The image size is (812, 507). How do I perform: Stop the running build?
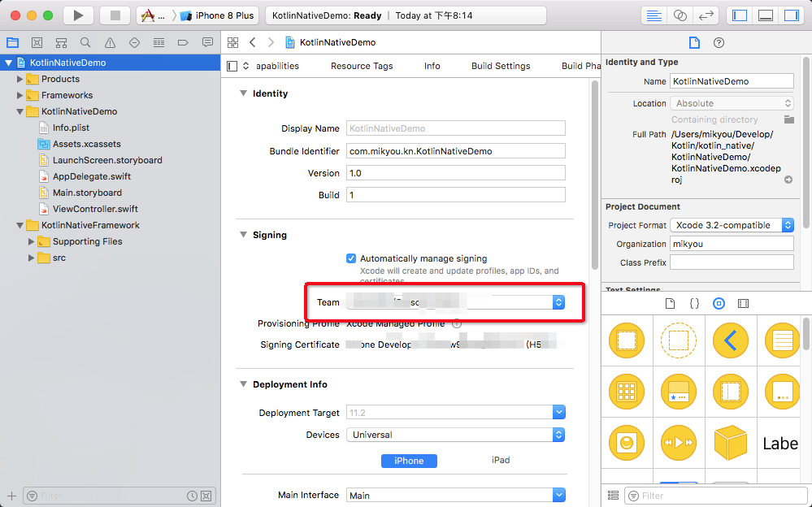pyautogui.click(x=115, y=15)
